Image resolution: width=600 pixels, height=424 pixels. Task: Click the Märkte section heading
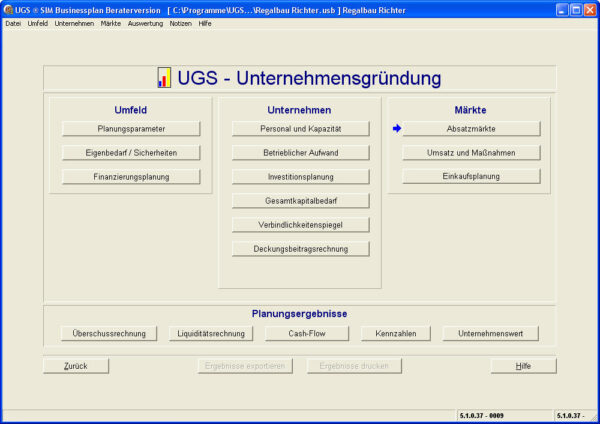pos(470,110)
